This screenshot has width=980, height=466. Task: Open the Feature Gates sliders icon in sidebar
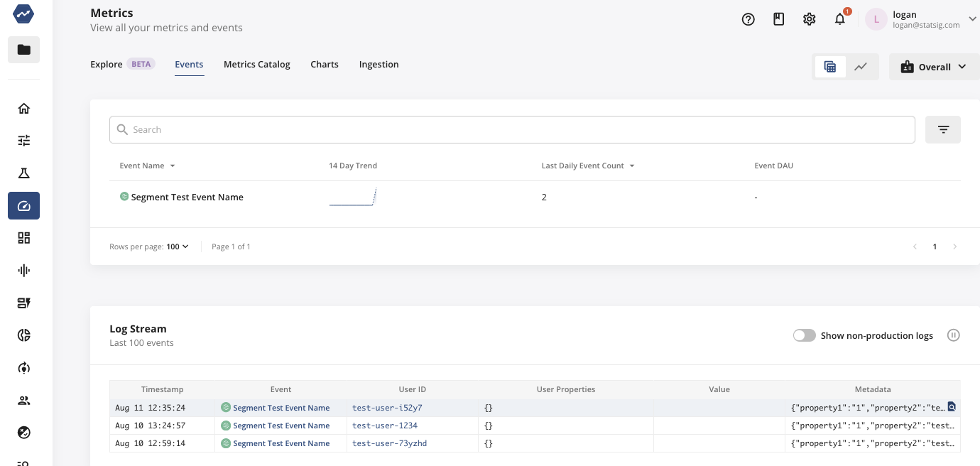point(23,140)
